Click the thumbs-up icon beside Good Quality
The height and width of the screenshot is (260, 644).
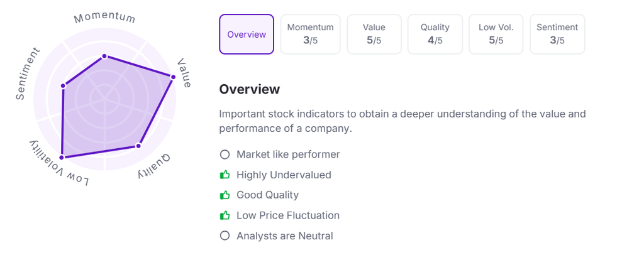[x=225, y=195]
